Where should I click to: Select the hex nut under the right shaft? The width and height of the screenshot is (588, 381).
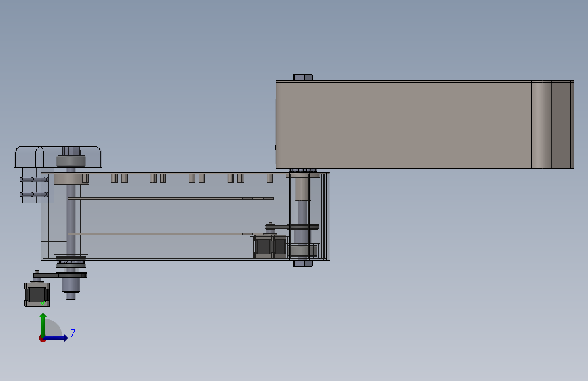302,264
